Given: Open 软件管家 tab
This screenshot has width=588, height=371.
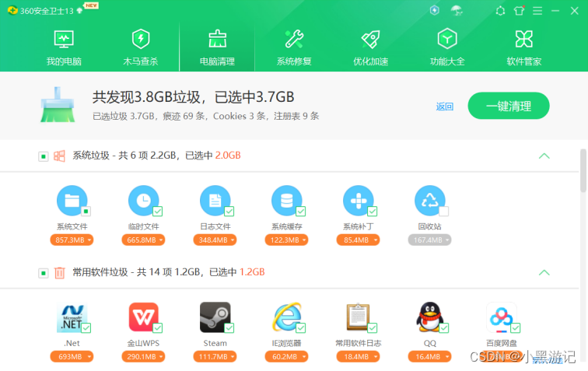Looking at the screenshot, I should point(524,47).
